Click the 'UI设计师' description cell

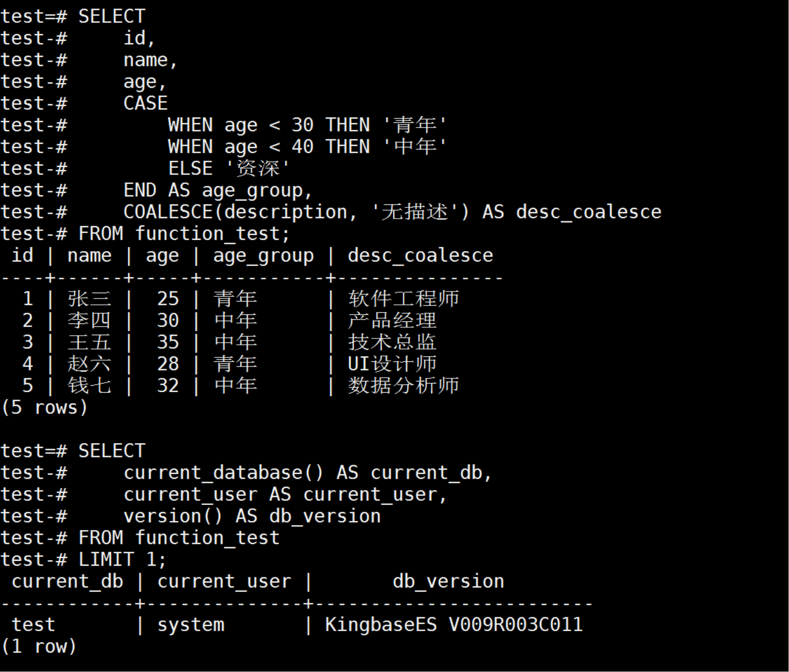392,364
